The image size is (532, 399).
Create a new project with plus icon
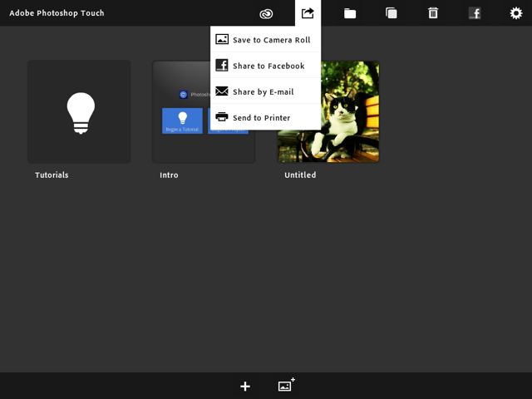(x=245, y=386)
